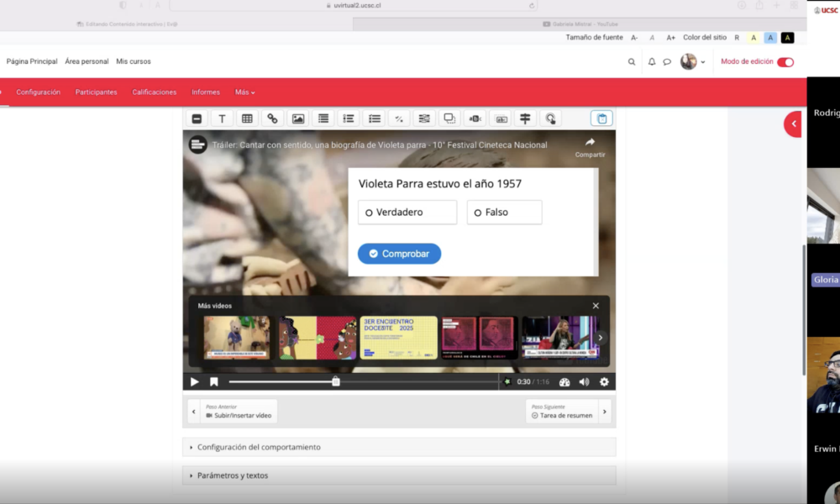Click the Comprobar button
840x504 pixels.
(x=399, y=254)
